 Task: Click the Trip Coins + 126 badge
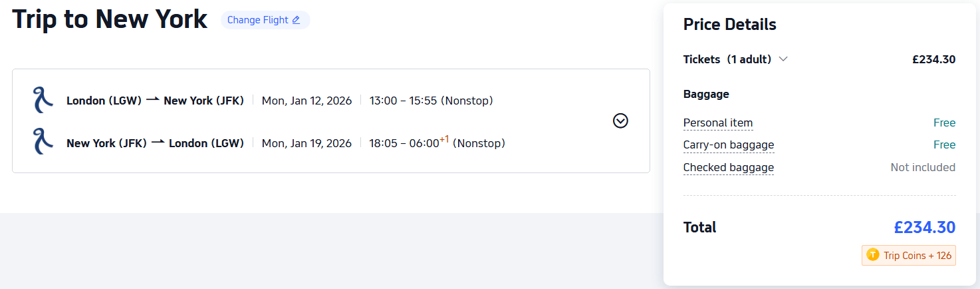[909, 255]
